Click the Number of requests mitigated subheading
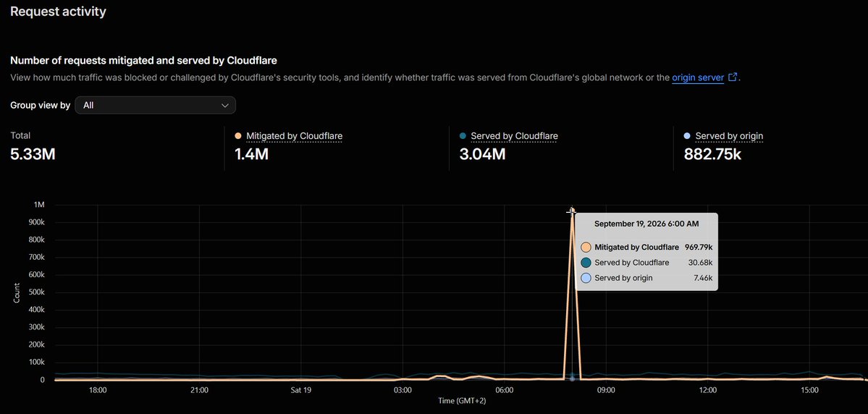 coord(143,60)
